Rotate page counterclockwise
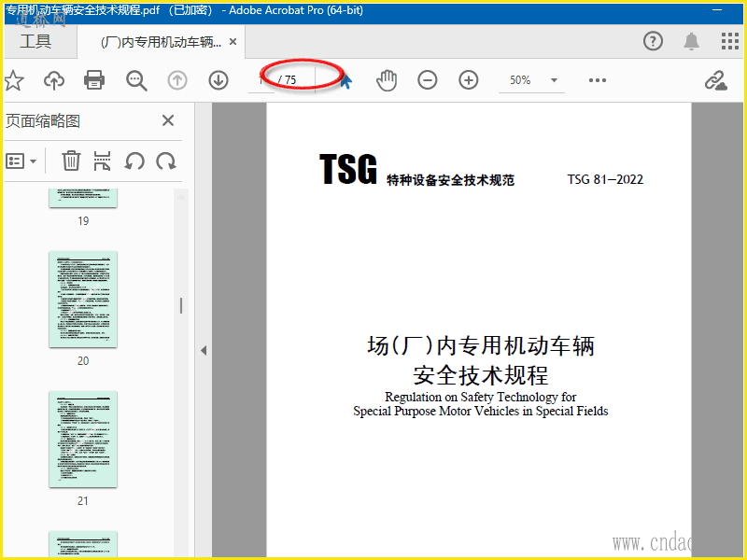This screenshot has width=747, height=560. click(134, 161)
